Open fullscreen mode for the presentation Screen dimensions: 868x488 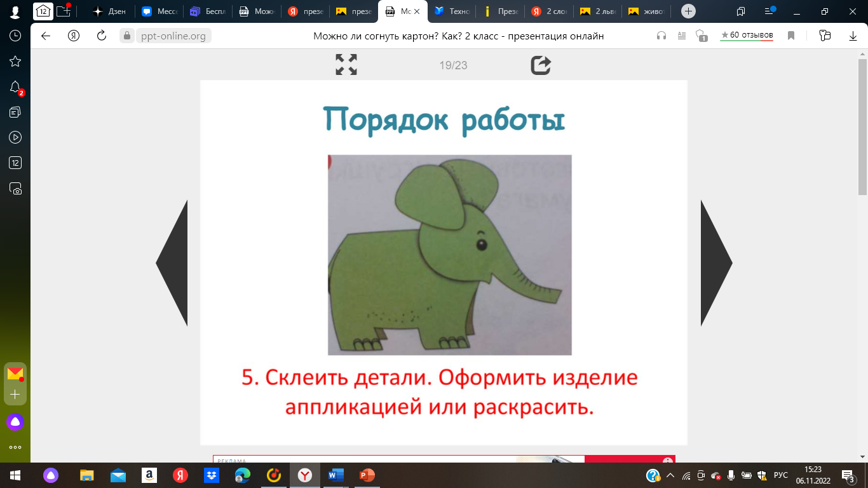click(346, 64)
